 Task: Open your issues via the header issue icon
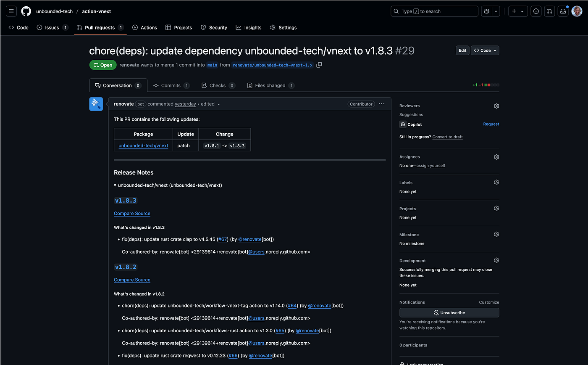[x=536, y=11]
